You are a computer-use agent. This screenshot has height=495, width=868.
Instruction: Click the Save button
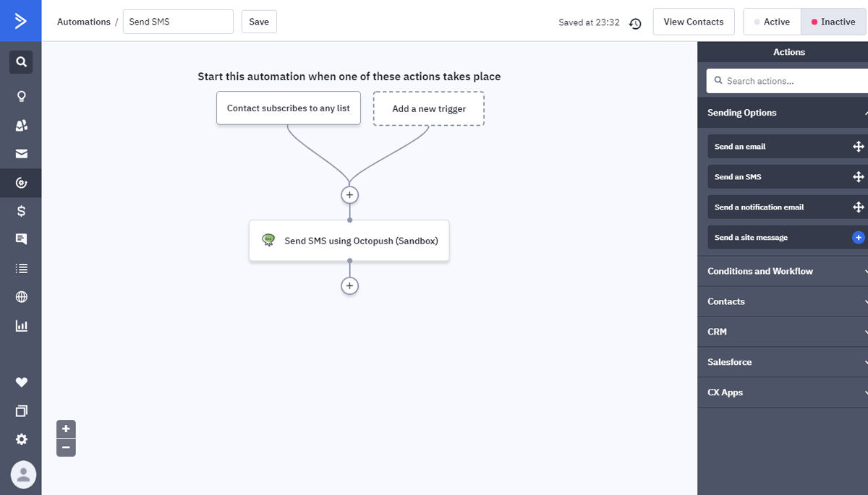click(259, 22)
